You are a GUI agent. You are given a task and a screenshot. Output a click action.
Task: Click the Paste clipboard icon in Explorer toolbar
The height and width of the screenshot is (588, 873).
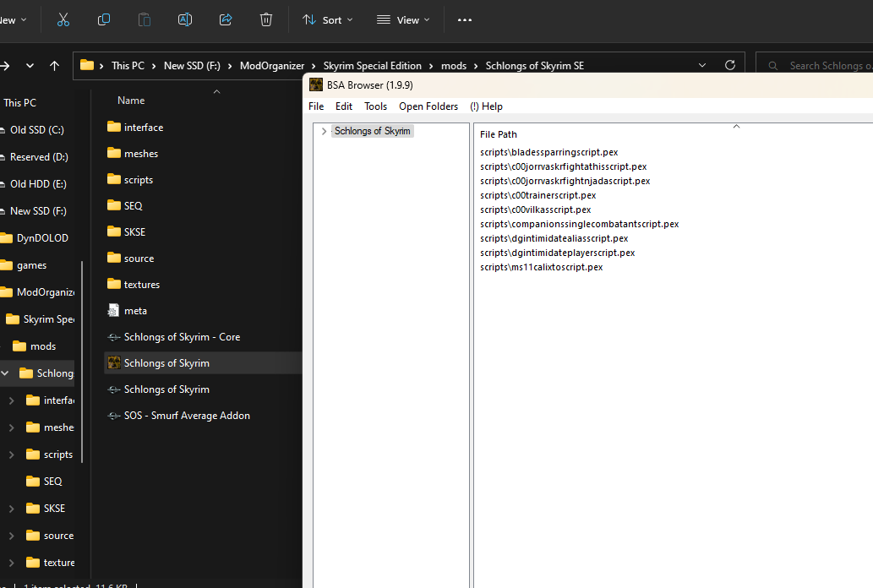point(145,20)
